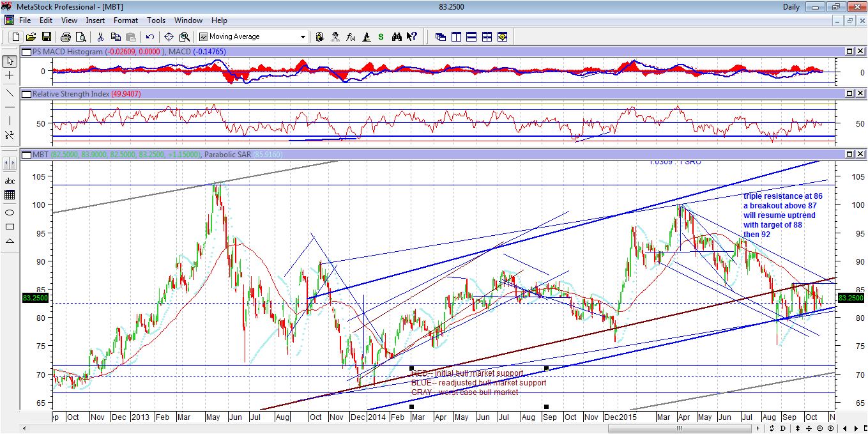This screenshot has width=868, height=434.
Task: Open the Indicator Builder
Action: 351,36
